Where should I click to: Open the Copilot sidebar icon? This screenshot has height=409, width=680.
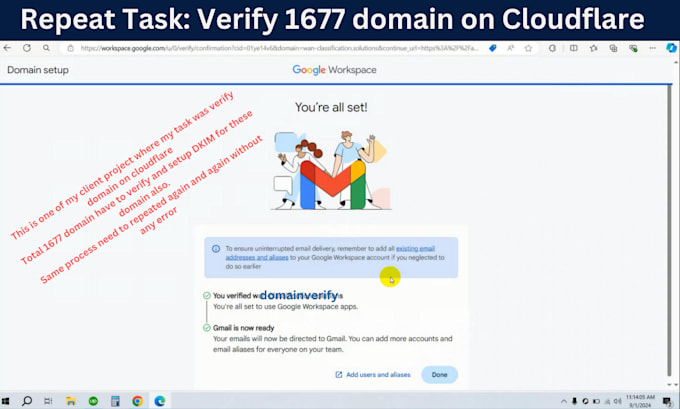coord(671,48)
